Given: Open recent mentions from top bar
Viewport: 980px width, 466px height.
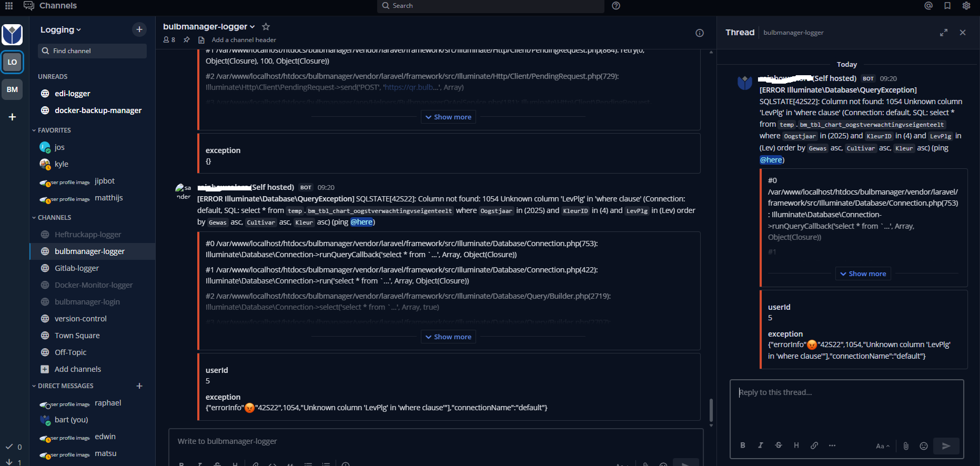Looking at the screenshot, I should (928, 6).
